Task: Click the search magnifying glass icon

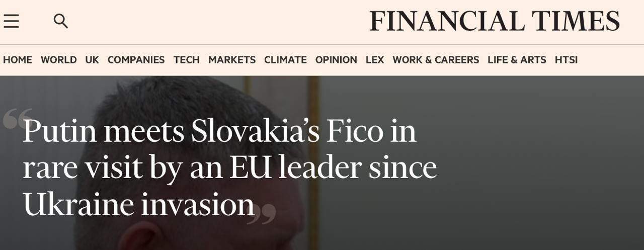Action: (x=60, y=21)
